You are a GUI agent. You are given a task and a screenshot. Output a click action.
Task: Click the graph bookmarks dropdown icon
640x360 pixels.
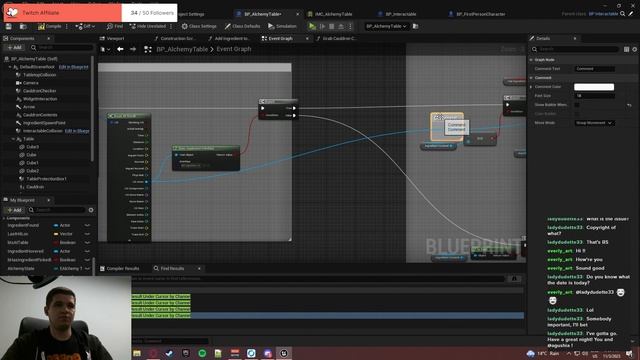coord(105,49)
